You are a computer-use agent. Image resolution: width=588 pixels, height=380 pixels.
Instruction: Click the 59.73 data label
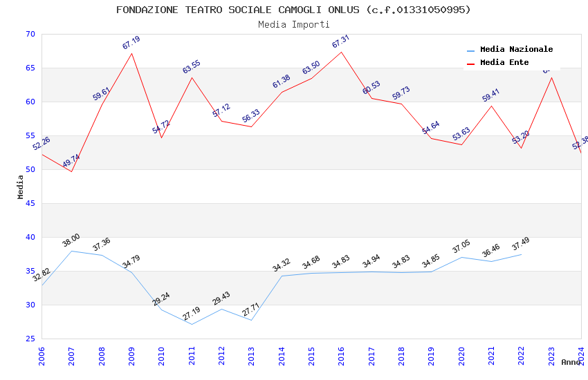pyautogui.click(x=401, y=93)
